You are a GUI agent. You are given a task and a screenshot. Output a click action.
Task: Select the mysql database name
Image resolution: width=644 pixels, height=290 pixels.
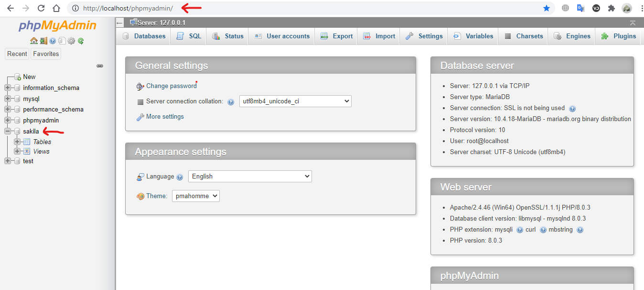31,99
